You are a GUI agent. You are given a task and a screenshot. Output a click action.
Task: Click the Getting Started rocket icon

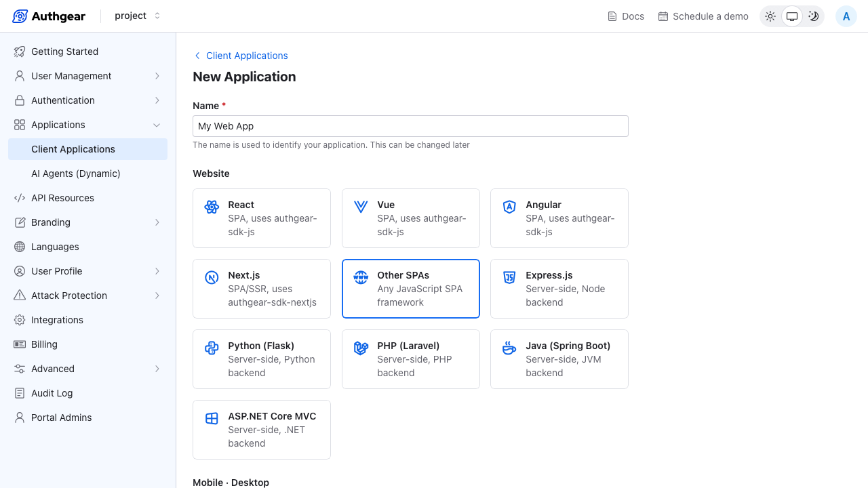(x=20, y=52)
